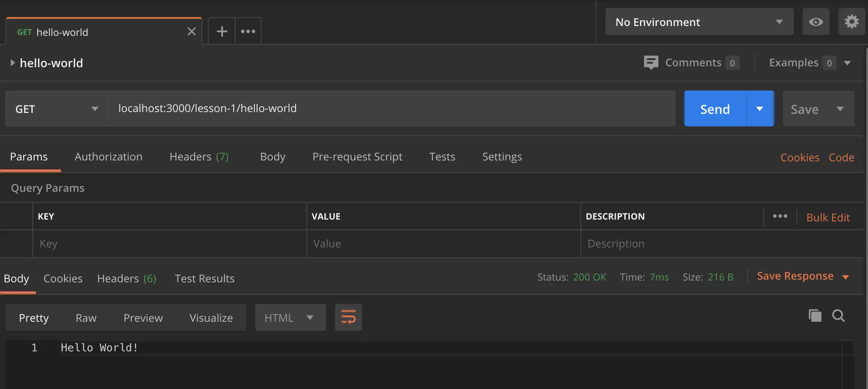Click the Send button

[715, 109]
